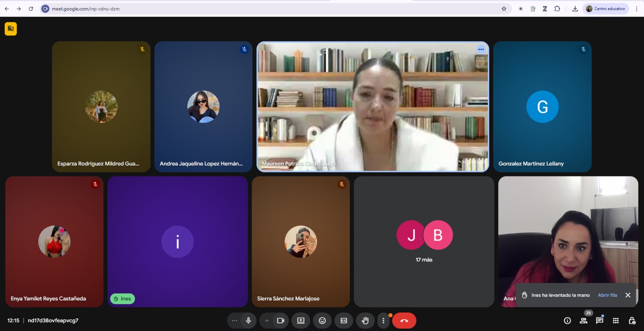Leave the call with red hang-up button
The width and height of the screenshot is (644, 331).
click(404, 321)
